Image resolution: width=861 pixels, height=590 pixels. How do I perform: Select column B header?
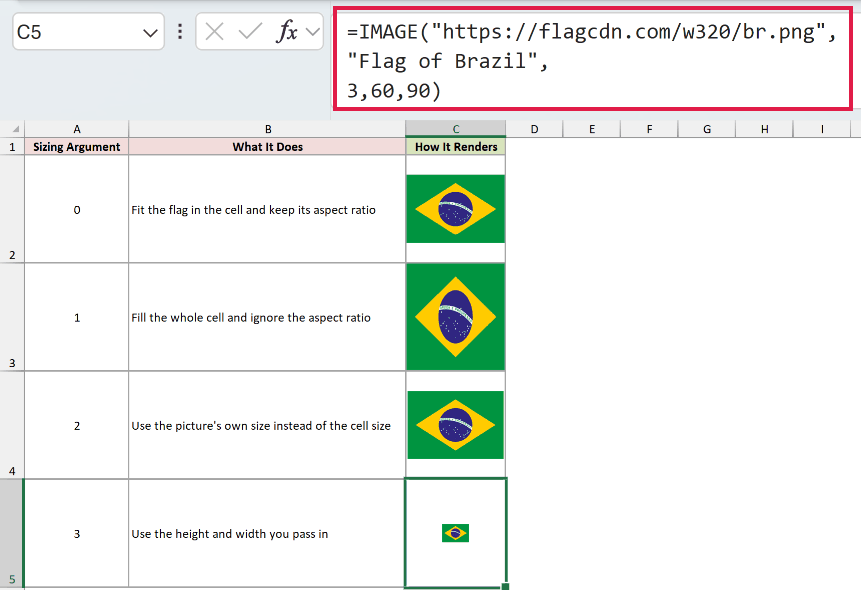tap(267, 129)
